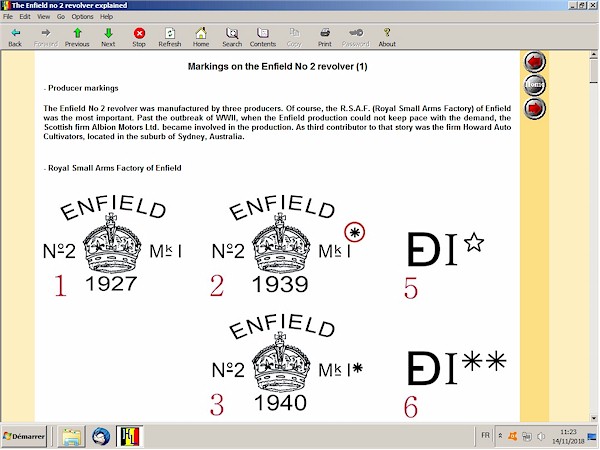This screenshot has width=600, height=450.
Task: Show hidden tray icons arrow
Action: (500, 436)
